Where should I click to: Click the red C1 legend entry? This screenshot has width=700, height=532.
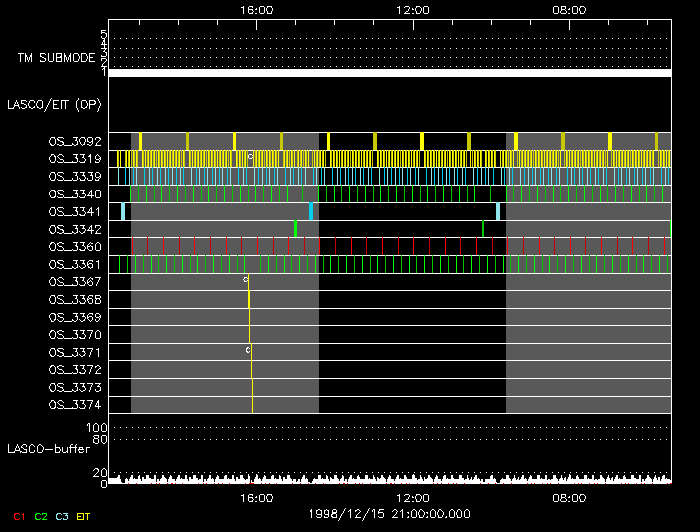18,515
